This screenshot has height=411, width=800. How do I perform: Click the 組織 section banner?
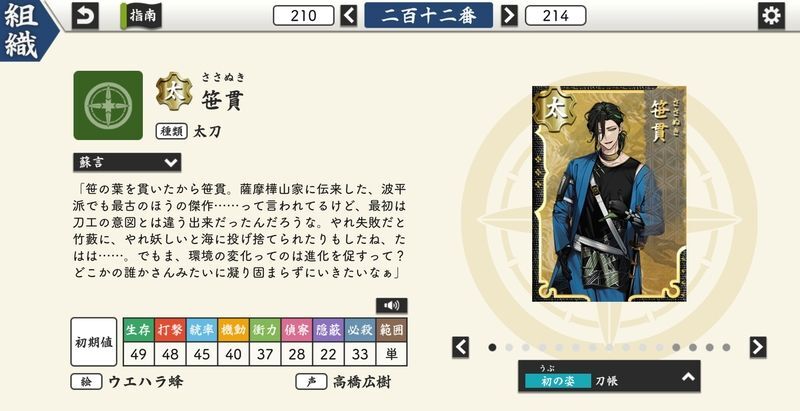coord(24,31)
